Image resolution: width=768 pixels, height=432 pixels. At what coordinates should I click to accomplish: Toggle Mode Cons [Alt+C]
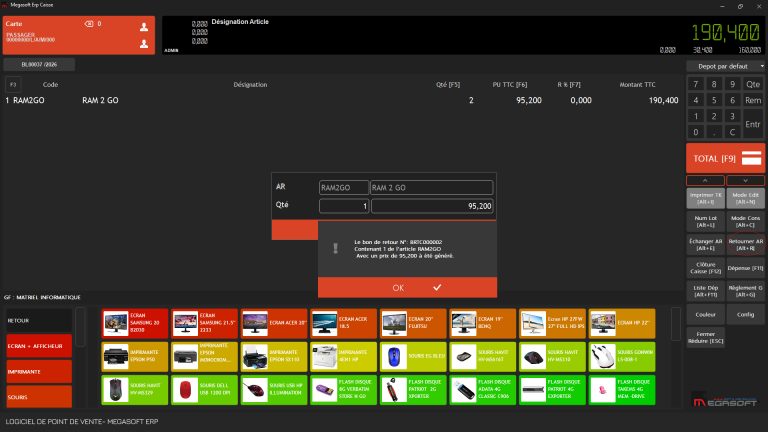point(745,221)
